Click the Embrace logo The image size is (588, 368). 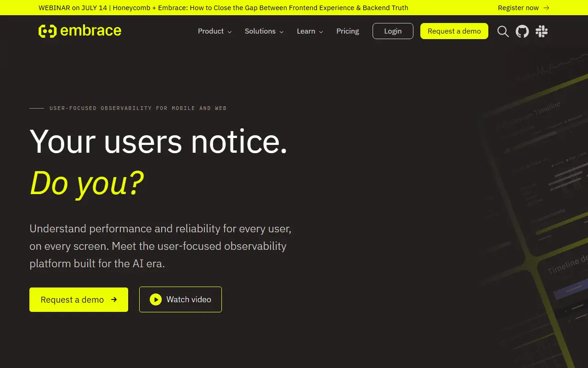(80, 31)
